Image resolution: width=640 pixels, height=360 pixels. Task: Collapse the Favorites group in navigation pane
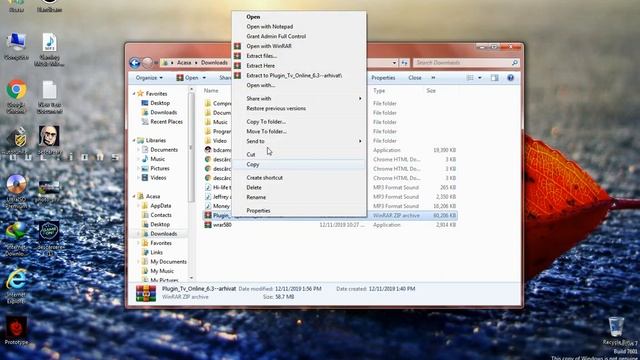[134, 93]
